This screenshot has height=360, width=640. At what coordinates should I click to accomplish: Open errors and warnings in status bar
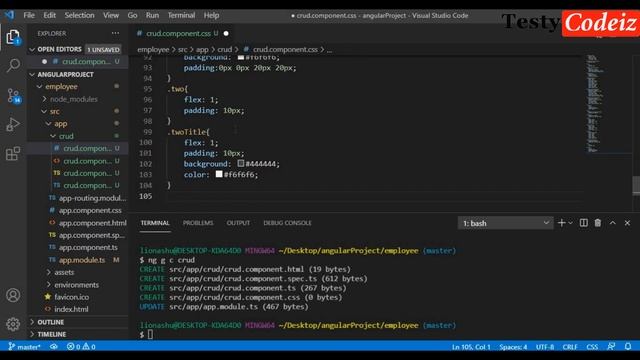point(81,347)
